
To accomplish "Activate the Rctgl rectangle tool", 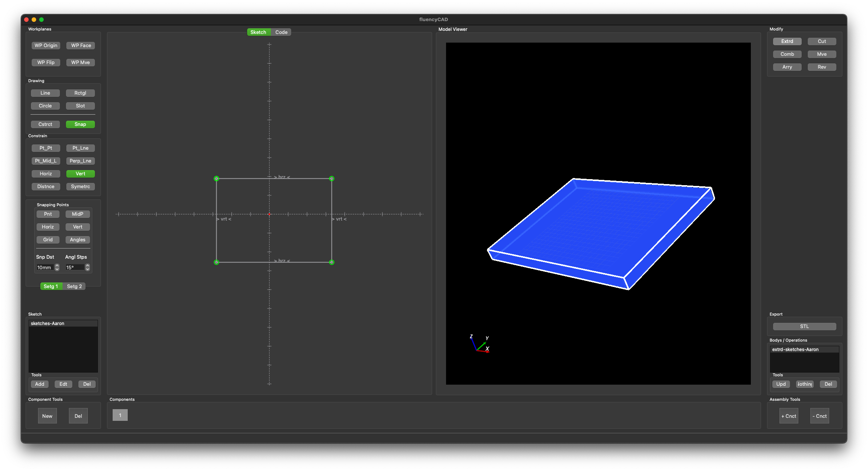I will [x=80, y=93].
